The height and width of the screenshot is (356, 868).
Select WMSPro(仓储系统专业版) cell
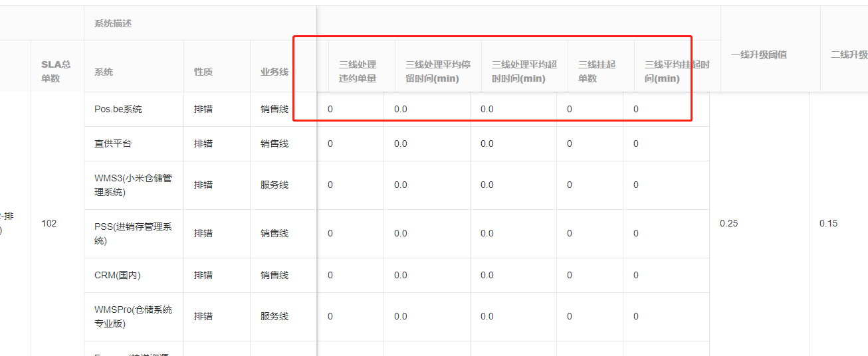133,317
